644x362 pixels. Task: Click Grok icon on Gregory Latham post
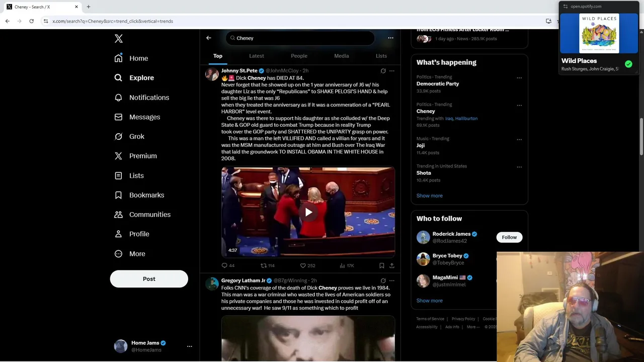click(x=383, y=281)
